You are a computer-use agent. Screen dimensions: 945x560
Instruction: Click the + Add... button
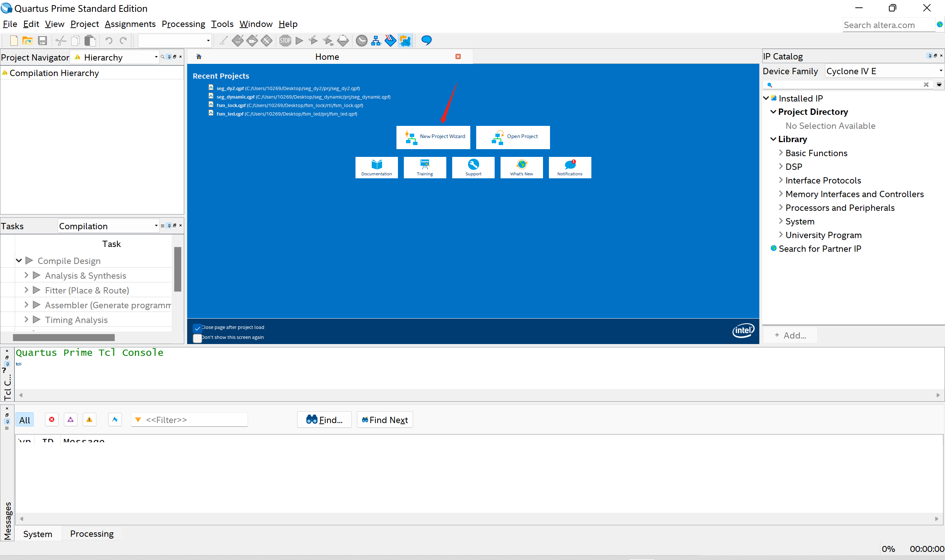(x=790, y=336)
